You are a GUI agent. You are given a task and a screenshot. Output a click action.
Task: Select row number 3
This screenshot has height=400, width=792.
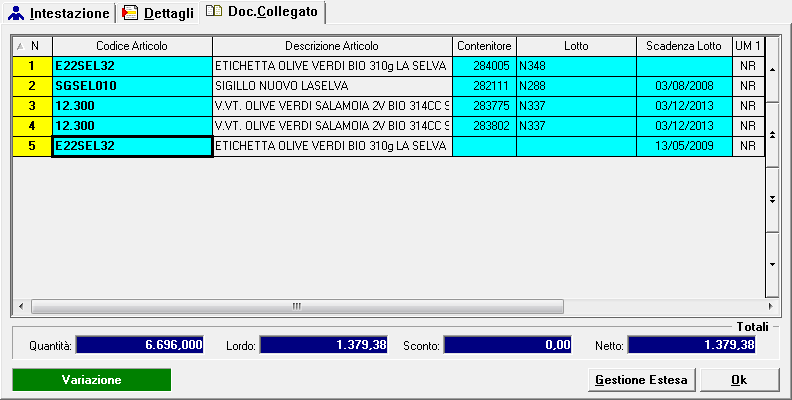pyautogui.click(x=32, y=106)
